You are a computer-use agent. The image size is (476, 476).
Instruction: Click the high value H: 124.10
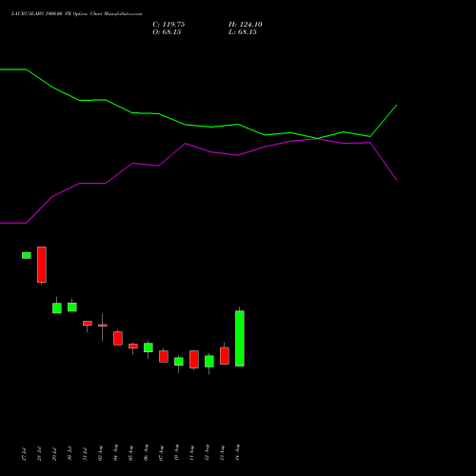pos(246,25)
